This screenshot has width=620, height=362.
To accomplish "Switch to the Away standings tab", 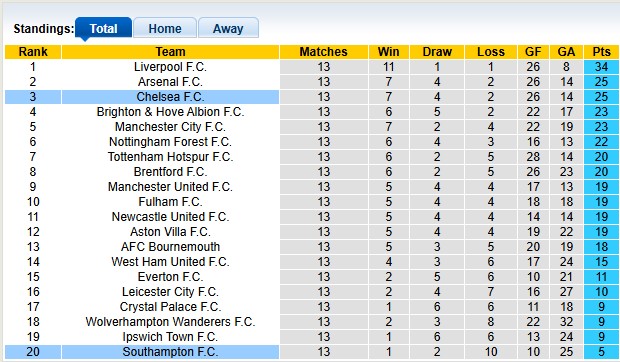I will (x=228, y=28).
